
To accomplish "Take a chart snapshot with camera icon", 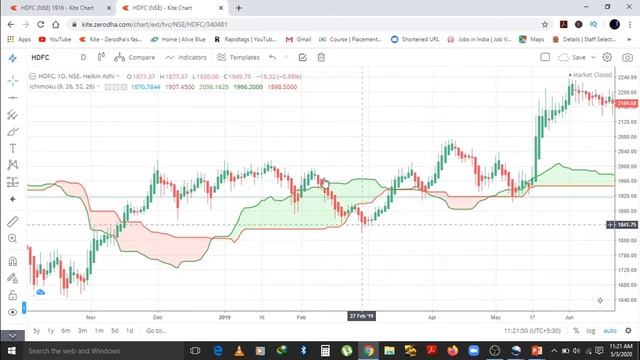I will point(627,58).
